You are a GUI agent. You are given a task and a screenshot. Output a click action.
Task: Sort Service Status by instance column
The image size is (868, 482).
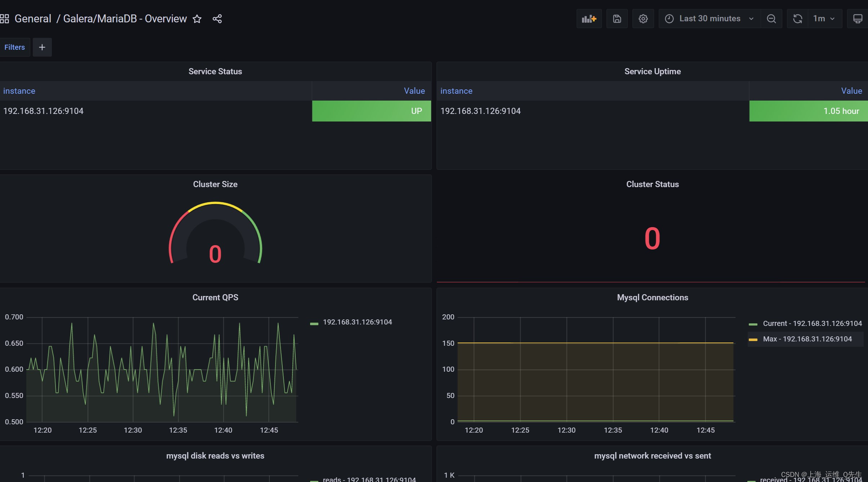tap(19, 91)
